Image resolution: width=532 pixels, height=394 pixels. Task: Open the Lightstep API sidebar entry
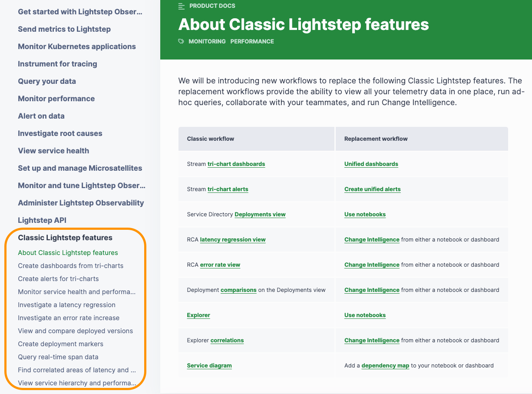42,220
